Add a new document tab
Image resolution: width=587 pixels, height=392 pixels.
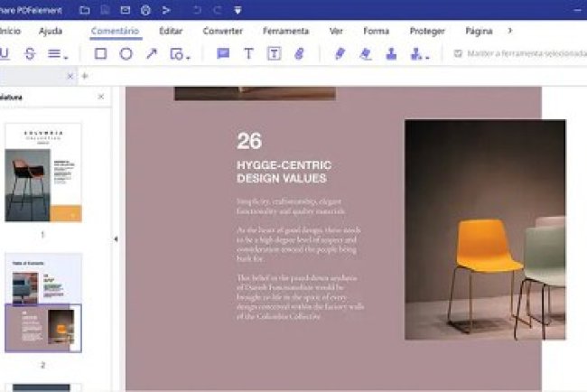[85, 76]
